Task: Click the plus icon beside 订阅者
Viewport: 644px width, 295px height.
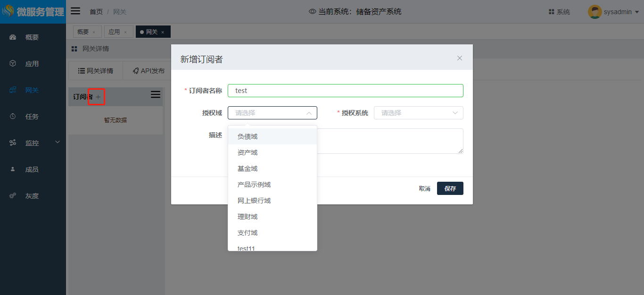Action: (x=98, y=97)
